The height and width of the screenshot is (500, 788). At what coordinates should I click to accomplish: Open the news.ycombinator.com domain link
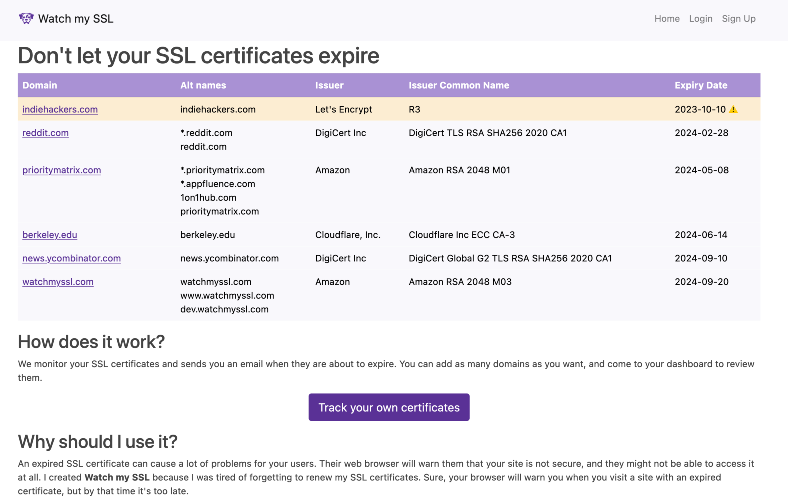pyautogui.click(x=71, y=259)
